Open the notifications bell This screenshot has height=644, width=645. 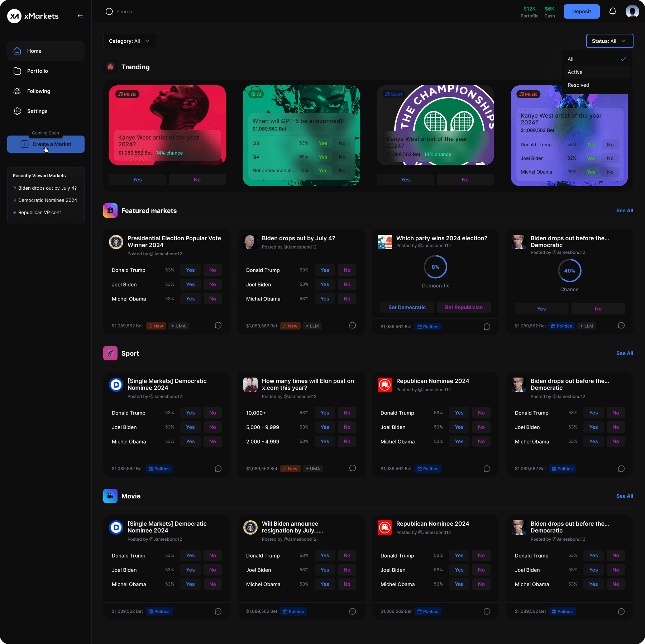pyautogui.click(x=612, y=11)
